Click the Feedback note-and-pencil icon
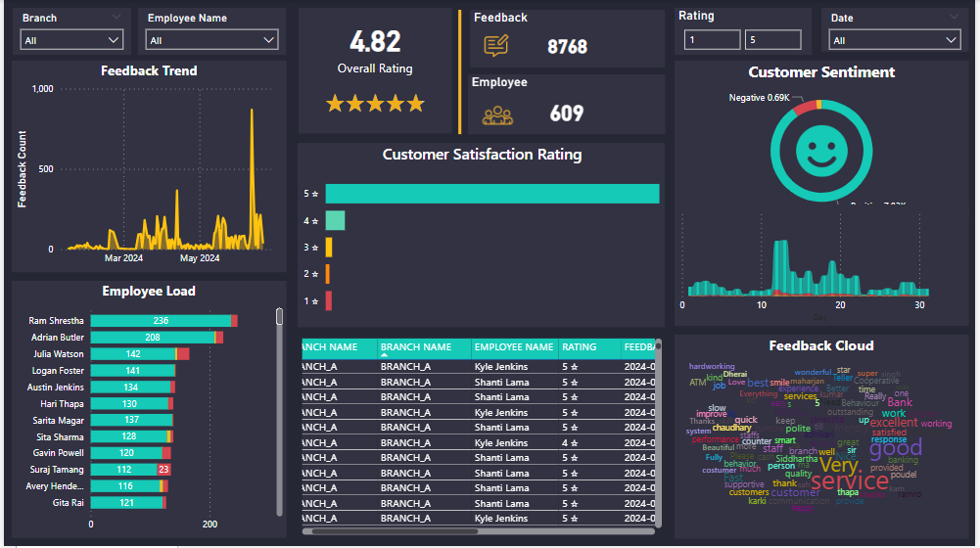The height and width of the screenshot is (548, 980). coord(495,46)
